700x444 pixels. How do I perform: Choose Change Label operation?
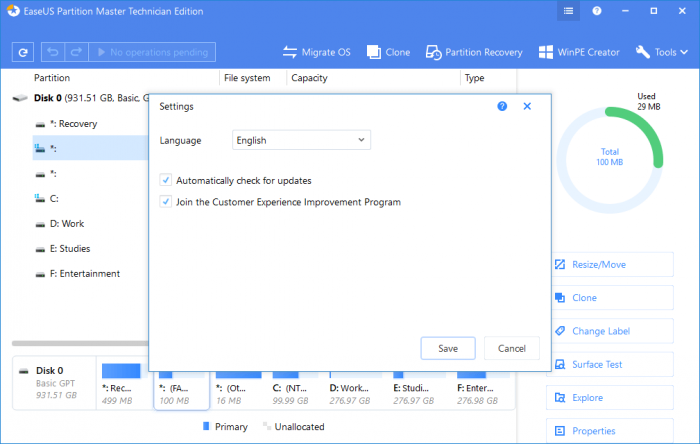[610, 331]
